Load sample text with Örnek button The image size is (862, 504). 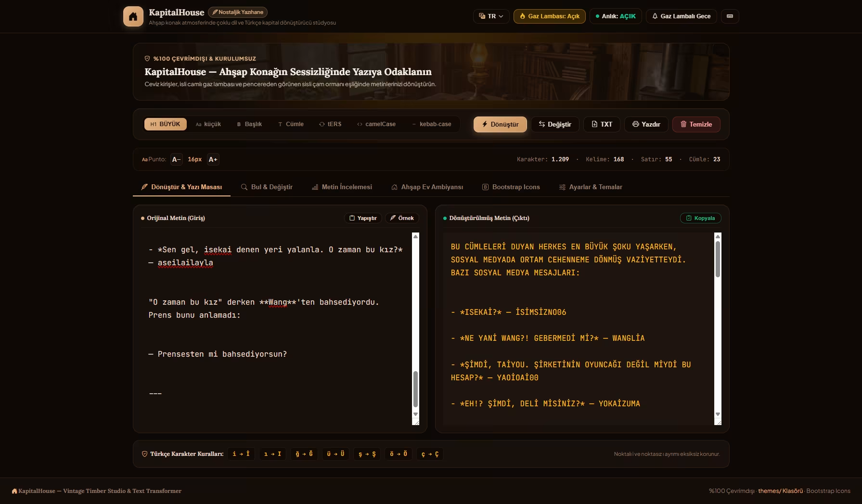click(402, 218)
